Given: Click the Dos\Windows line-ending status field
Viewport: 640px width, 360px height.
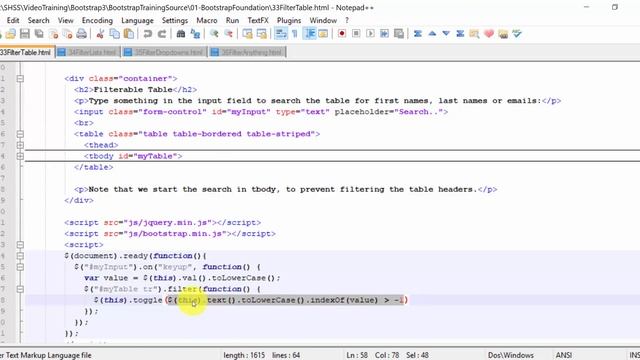Looking at the screenshot, I should click(510, 355).
